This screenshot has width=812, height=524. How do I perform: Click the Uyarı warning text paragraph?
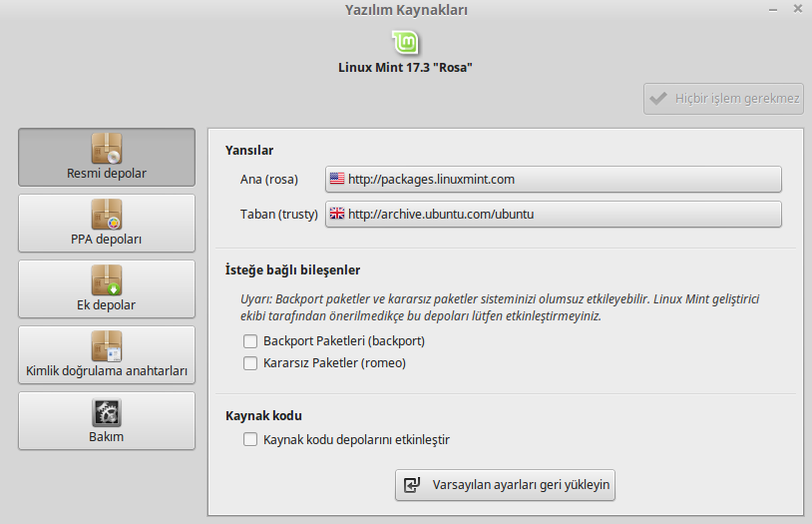pos(500,307)
